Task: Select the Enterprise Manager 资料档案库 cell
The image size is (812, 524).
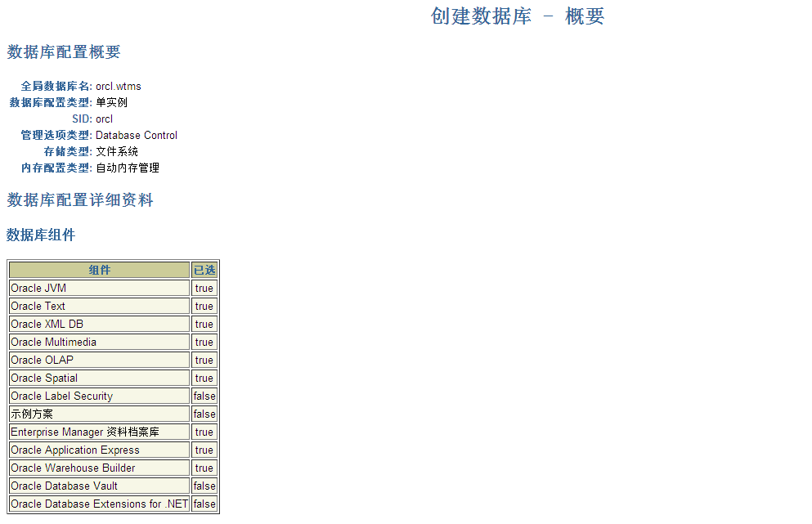Action: pyautogui.click(x=100, y=432)
